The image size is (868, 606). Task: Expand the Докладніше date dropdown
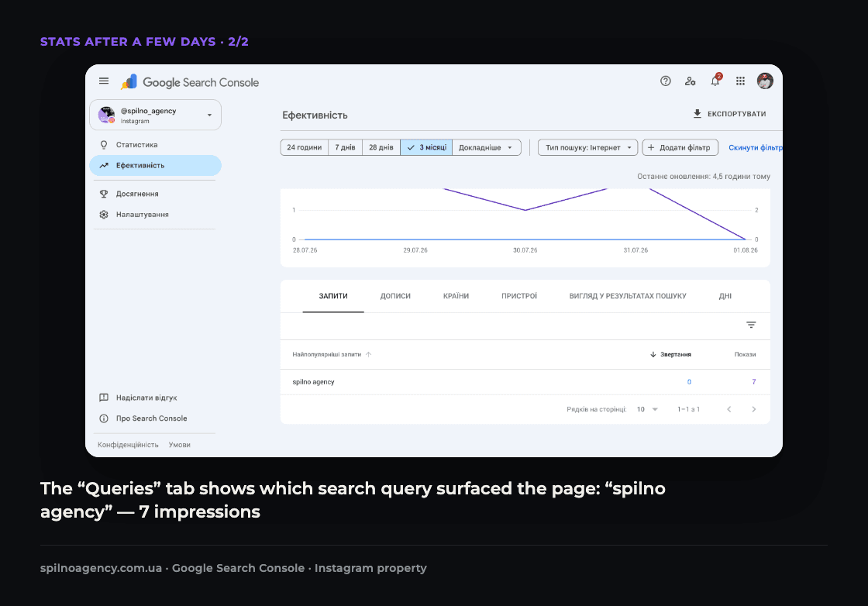pyautogui.click(x=486, y=148)
